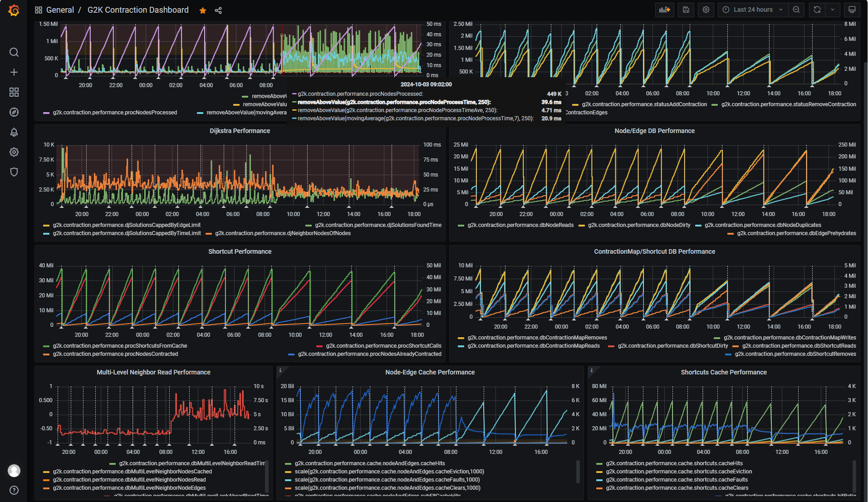
Task: Open the Node-Edge Cache Performance panel menu
Action: 430,372
